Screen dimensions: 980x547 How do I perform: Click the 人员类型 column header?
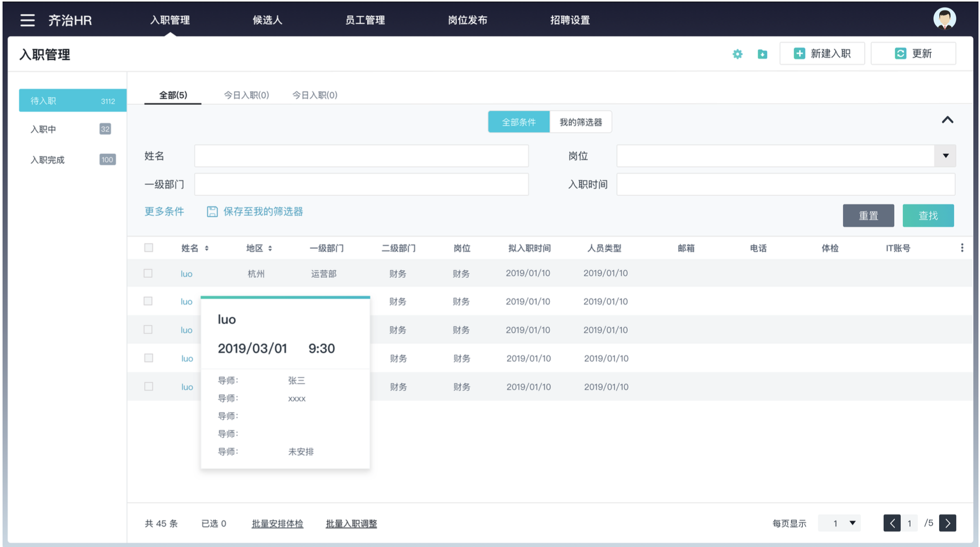point(604,248)
